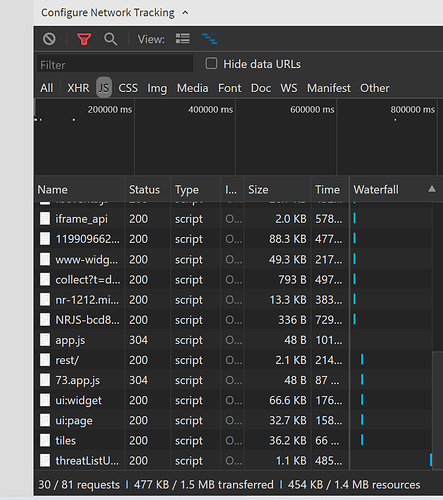Screen dimensions: 443x500
Task: Click the clear network log icon
Action: [x=49, y=39]
